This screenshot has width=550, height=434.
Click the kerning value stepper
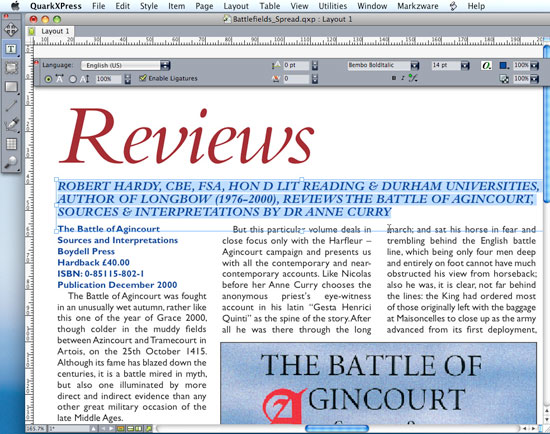(315, 79)
